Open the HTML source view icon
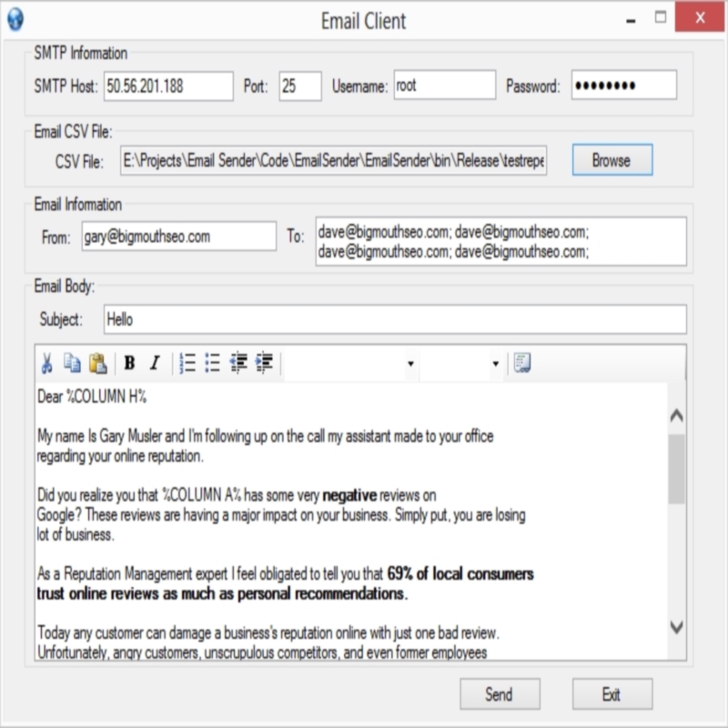Viewport: 728px width, 728px height. point(522,362)
